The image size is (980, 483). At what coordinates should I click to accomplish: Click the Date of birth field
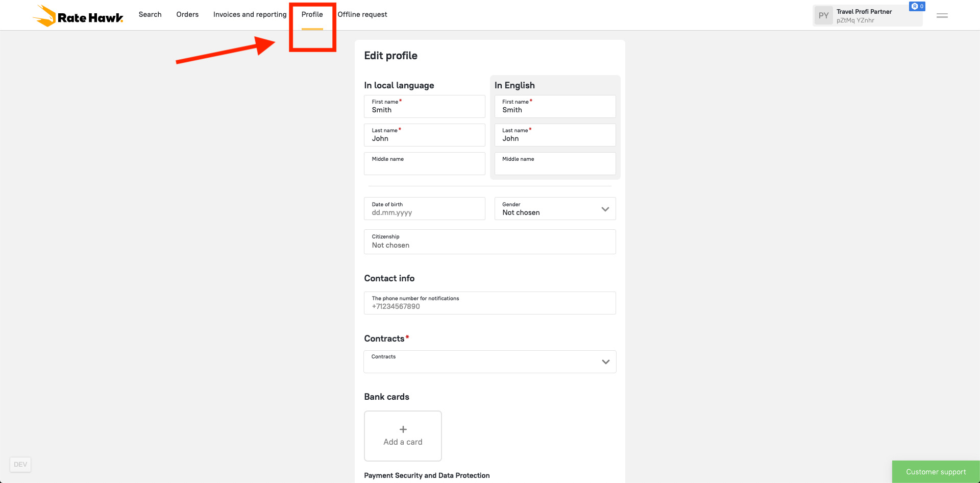424,209
